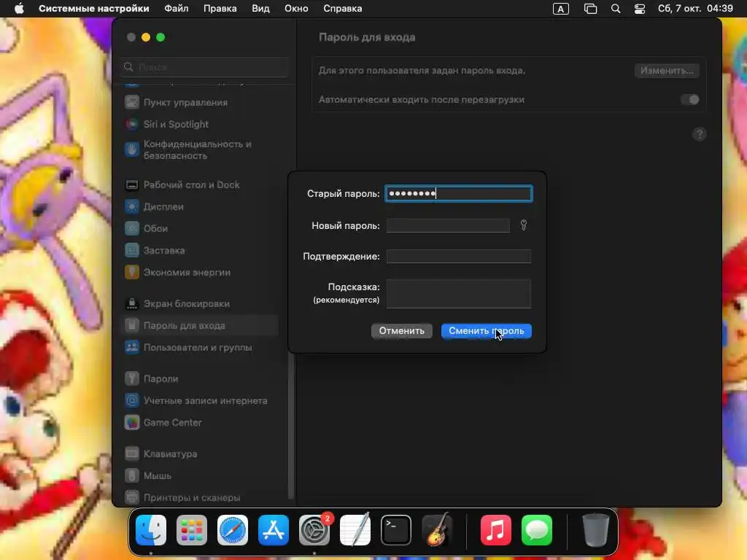747x560 pixels.
Task: Click the Новый пароль field
Action: 449,226
